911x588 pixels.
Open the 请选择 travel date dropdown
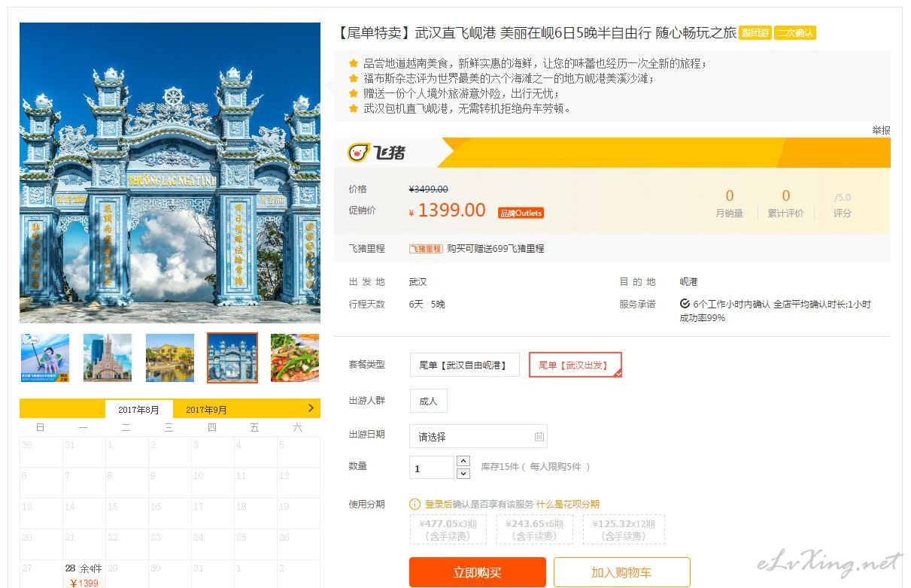click(478, 436)
